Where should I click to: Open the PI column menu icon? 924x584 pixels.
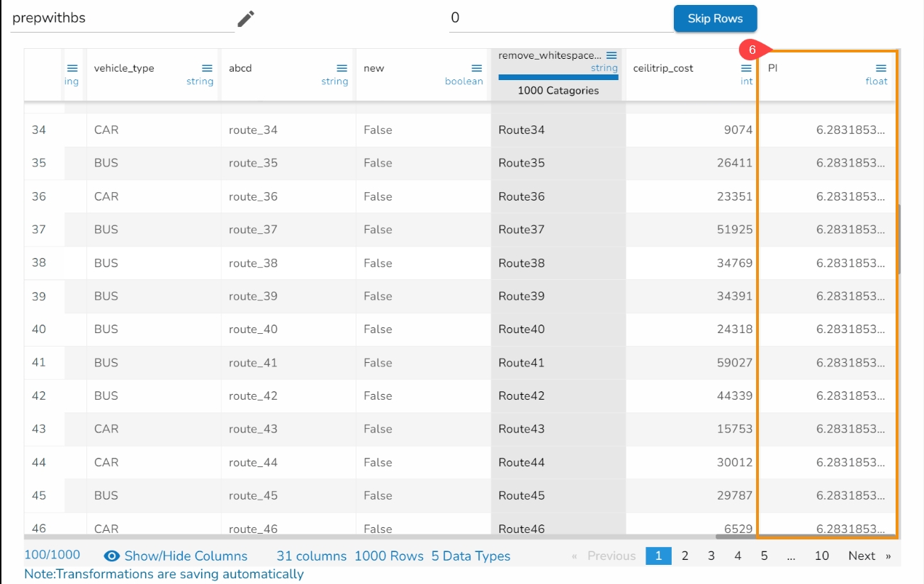[881, 68]
